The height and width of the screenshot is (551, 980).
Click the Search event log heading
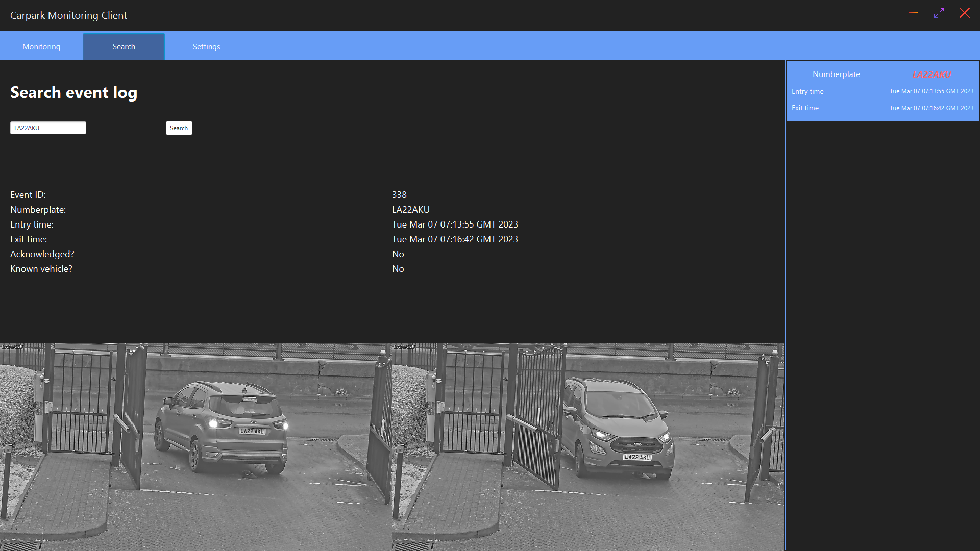click(73, 92)
